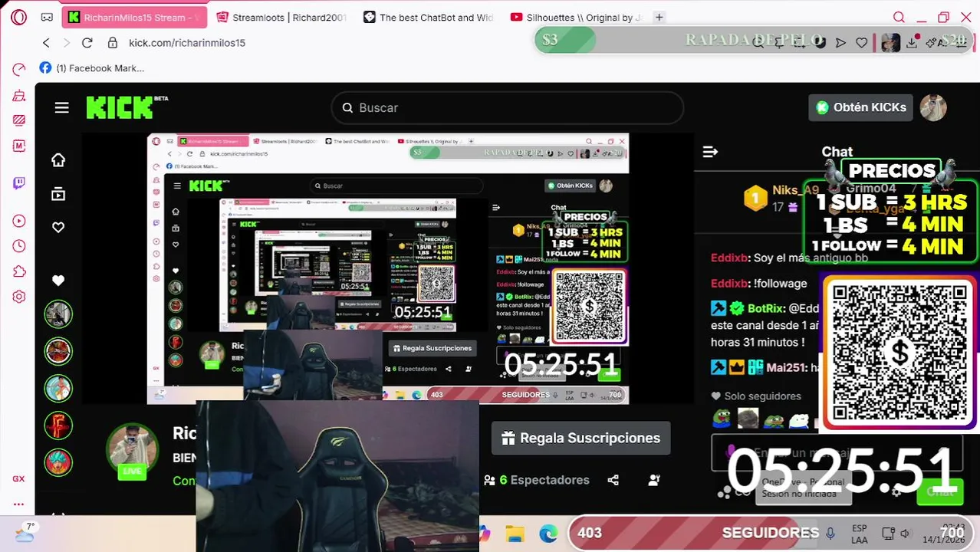980x552 pixels.
Task: Go to Kick Home in sidebar
Action: pyautogui.click(x=58, y=159)
